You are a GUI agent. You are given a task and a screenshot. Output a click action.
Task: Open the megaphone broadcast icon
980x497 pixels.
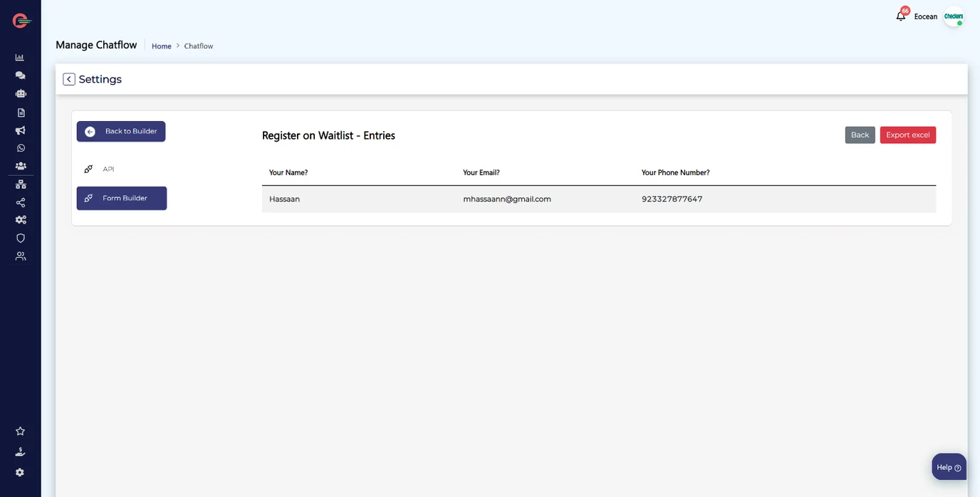click(20, 130)
